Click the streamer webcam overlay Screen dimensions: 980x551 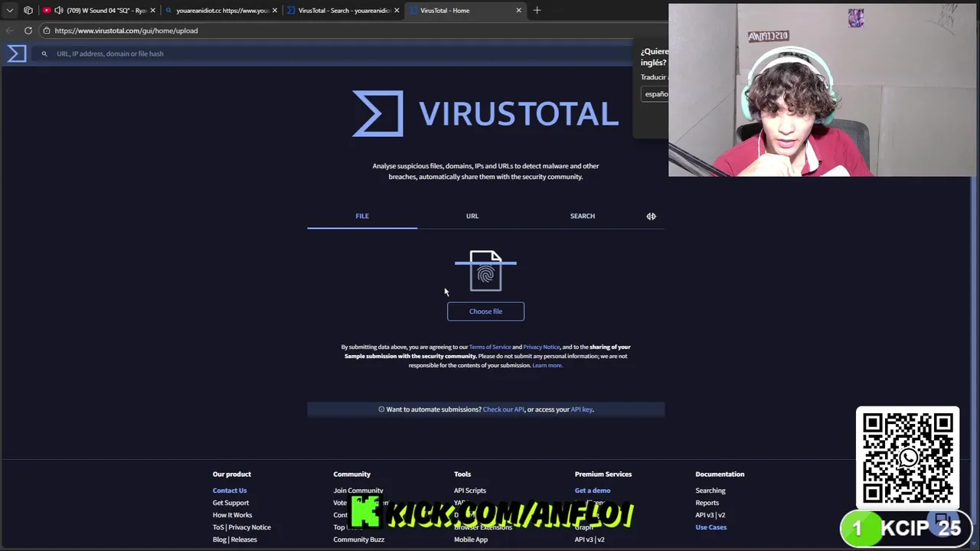(x=823, y=90)
